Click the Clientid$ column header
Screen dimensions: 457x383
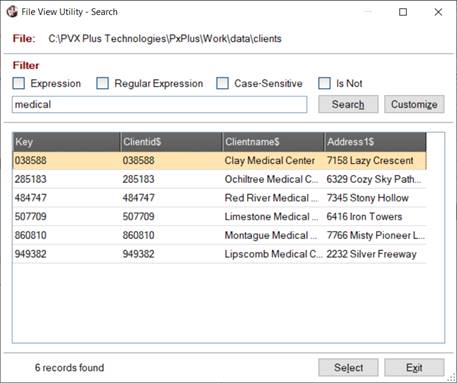tap(171, 142)
